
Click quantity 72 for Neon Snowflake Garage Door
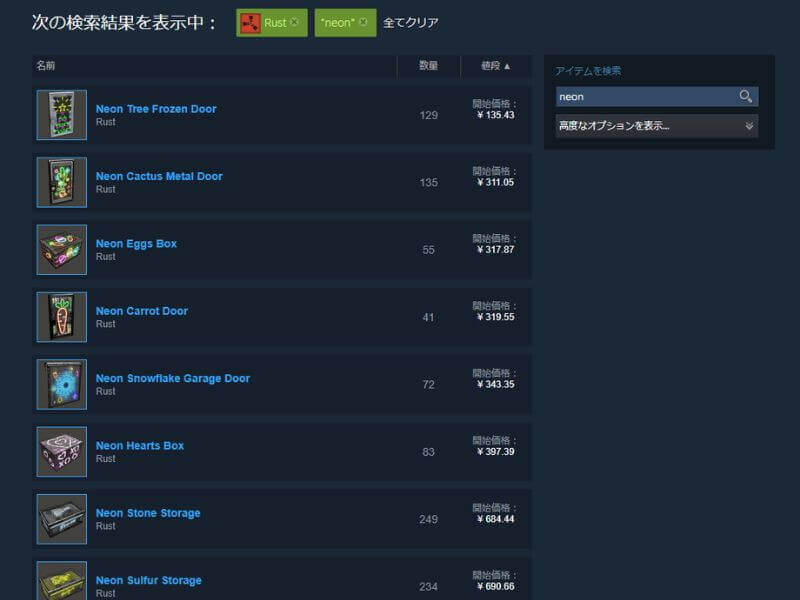coord(429,385)
